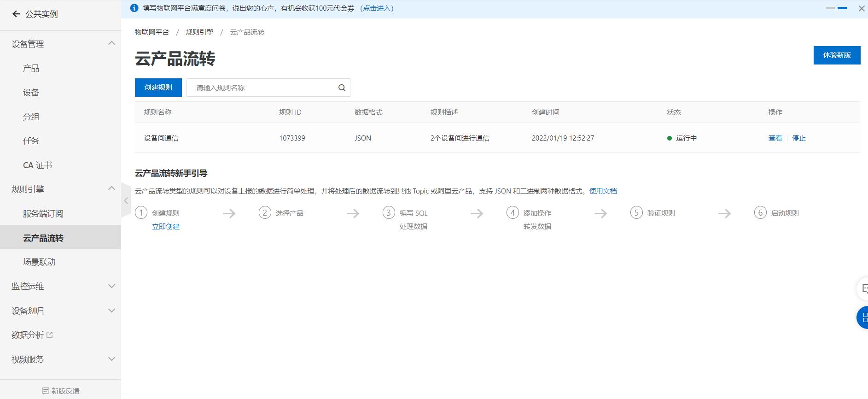Click the 规则名称 column header
This screenshot has height=399, width=868.
[157, 112]
